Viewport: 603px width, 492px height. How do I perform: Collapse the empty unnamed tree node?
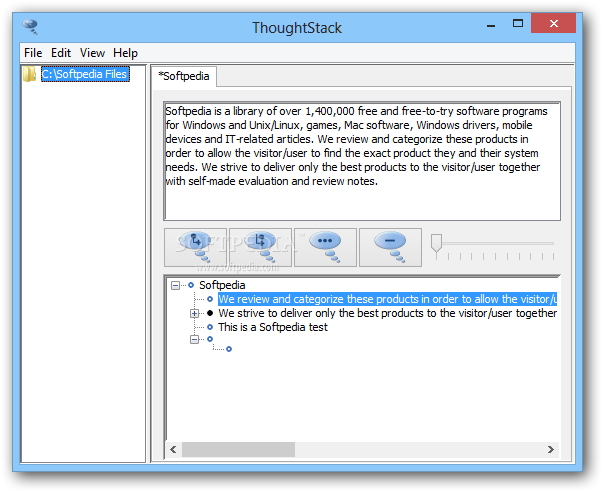click(x=195, y=339)
